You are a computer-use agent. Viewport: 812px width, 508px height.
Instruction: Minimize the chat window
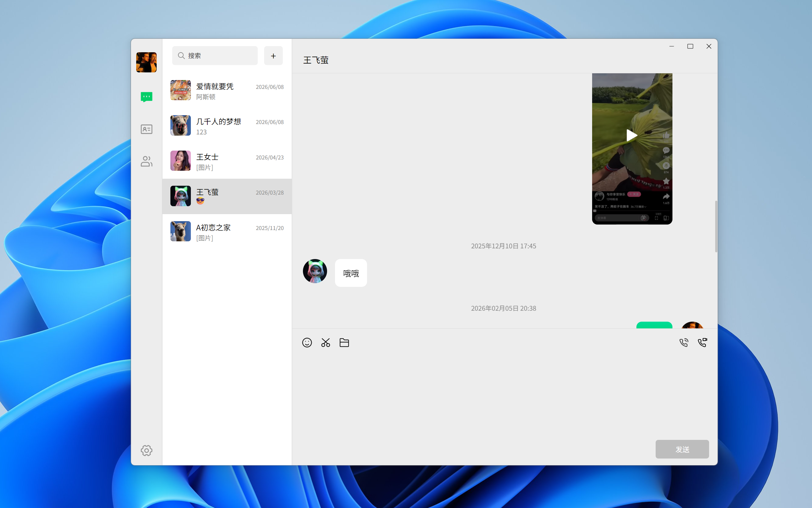(672, 46)
